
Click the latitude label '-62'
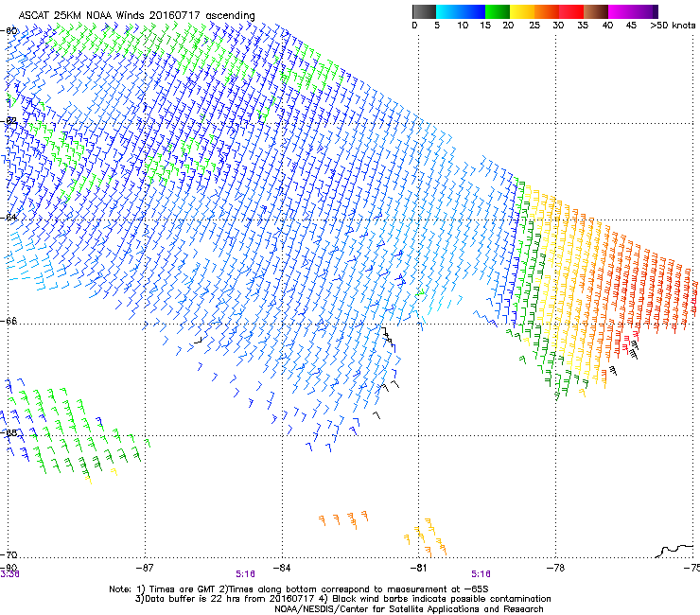coord(9,120)
